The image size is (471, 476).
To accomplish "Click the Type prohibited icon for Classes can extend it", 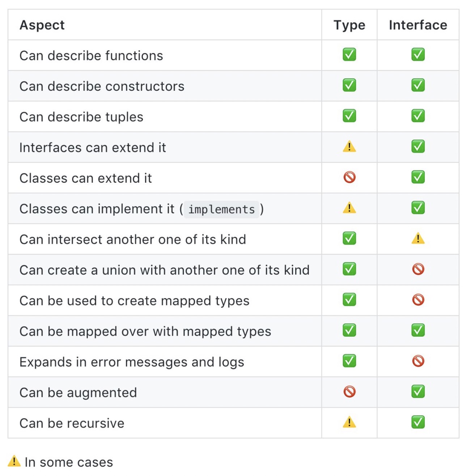I will pos(349,177).
